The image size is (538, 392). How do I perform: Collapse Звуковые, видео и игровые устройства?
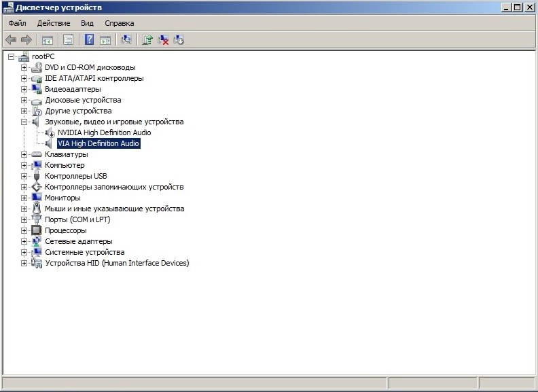[x=24, y=122]
